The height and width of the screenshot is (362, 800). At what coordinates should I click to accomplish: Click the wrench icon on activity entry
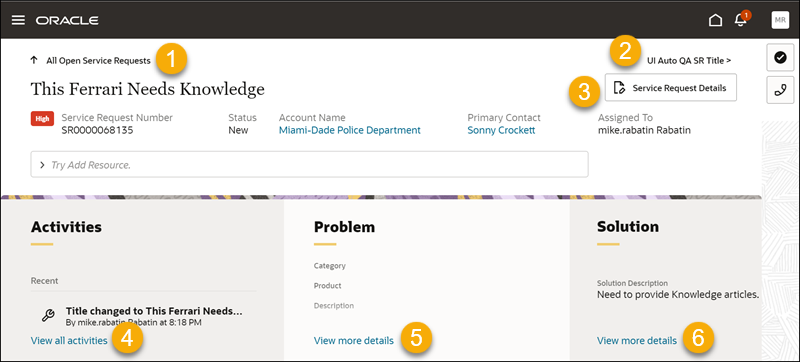[48, 316]
